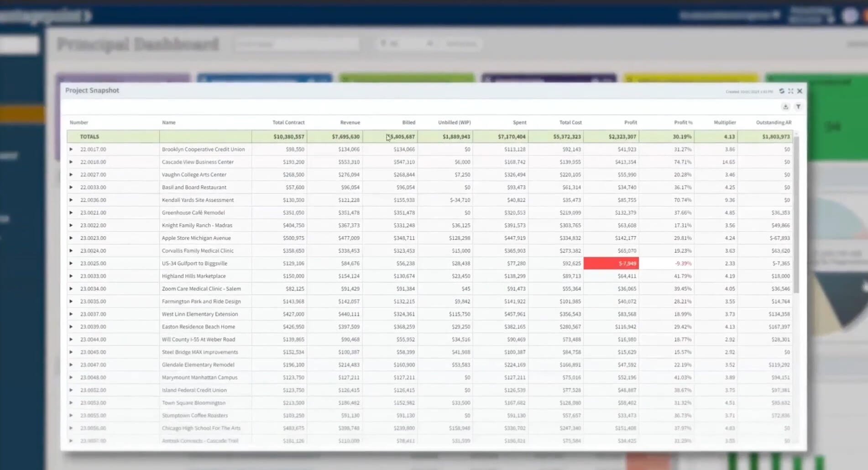Click the Project Snapshot panel title
Image resolution: width=868 pixels, height=470 pixels.
[x=92, y=90]
